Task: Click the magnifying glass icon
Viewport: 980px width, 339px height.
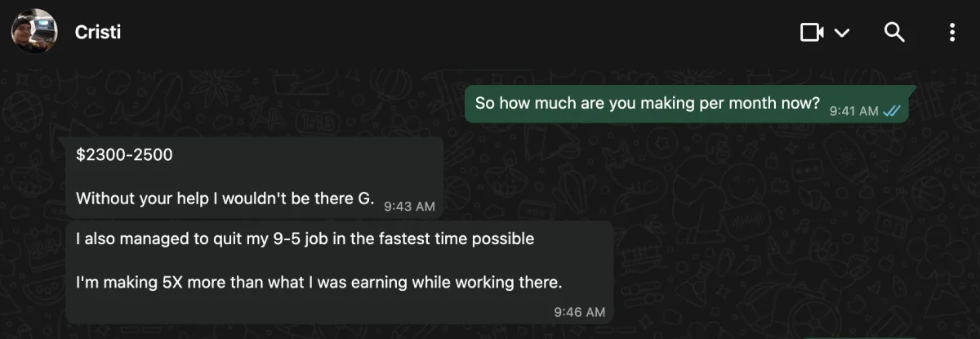Action: [x=895, y=32]
